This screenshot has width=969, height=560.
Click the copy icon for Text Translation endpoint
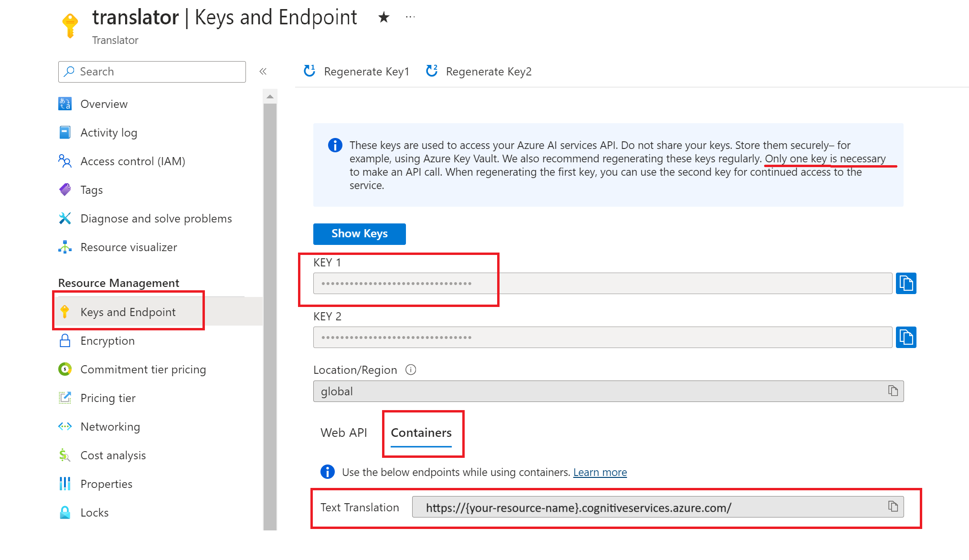(893, 507)
